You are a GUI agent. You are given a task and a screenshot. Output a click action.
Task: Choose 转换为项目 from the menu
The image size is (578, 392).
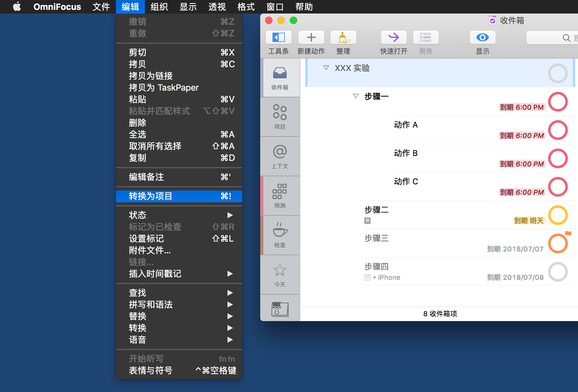click(179, 196)
